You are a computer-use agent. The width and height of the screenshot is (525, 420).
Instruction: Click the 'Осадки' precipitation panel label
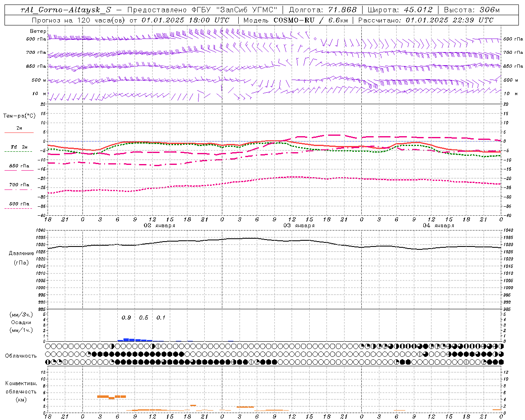click(21, 322)
